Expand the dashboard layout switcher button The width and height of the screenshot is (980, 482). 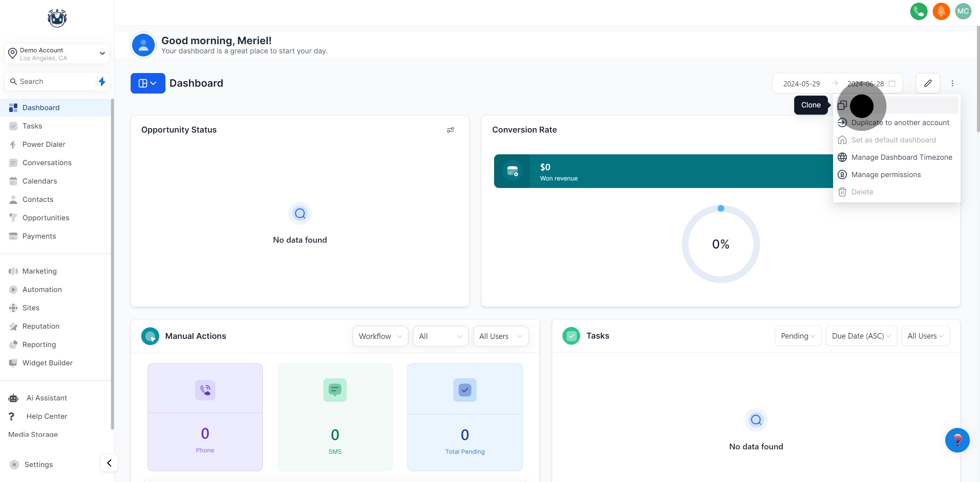pyautogui.click(x=148, y=83)
